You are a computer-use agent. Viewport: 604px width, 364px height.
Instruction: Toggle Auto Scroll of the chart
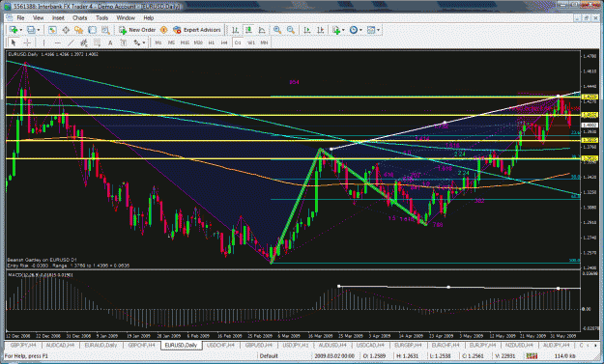point(307,30)
